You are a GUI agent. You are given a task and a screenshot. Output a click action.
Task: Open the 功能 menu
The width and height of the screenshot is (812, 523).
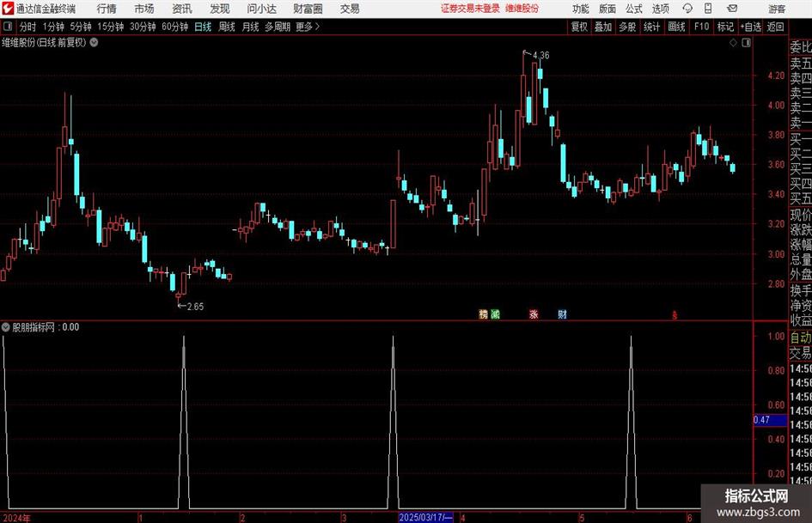tap(581, 9)
